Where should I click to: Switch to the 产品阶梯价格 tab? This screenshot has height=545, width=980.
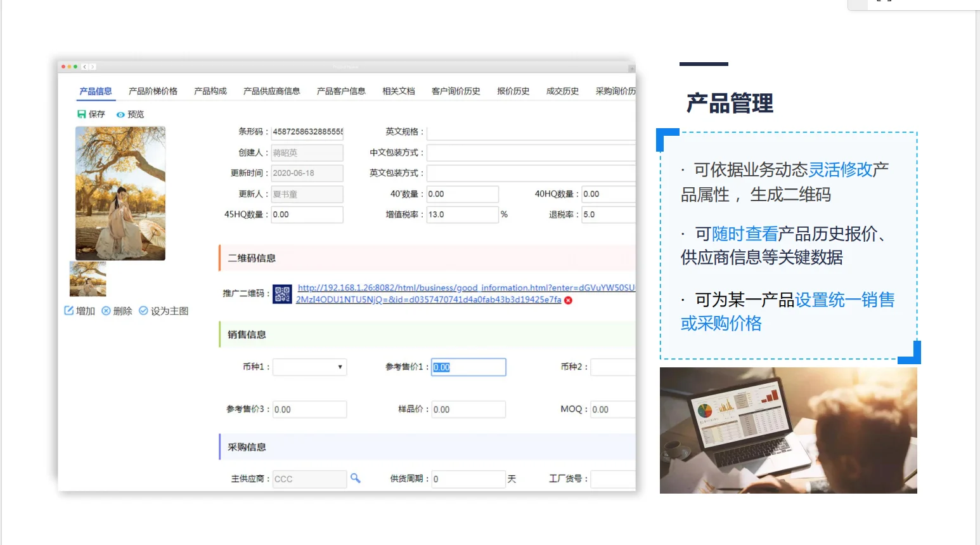coord(154,91)
